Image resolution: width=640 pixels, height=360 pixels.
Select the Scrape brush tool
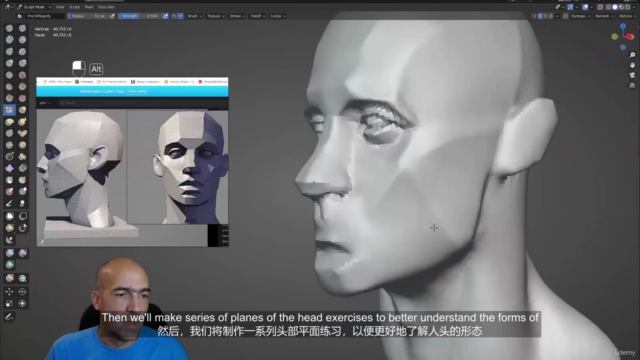pyautogui.click(x=9, y=98)
